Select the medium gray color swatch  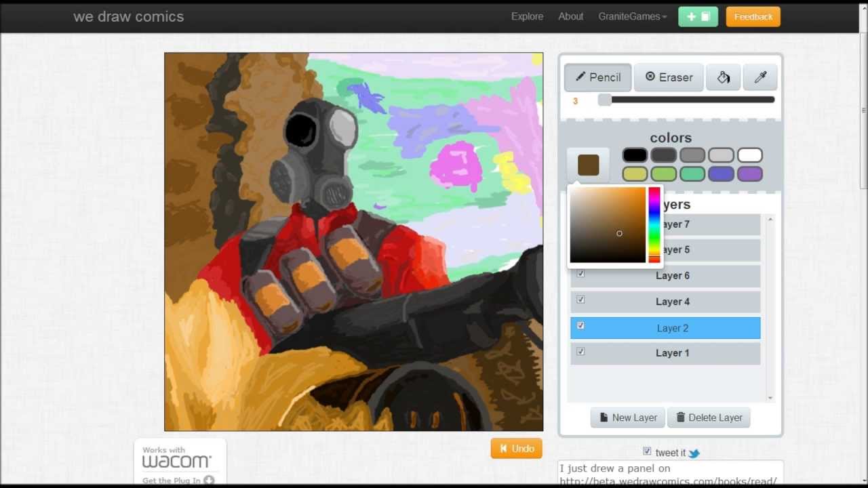coord(692,156)
